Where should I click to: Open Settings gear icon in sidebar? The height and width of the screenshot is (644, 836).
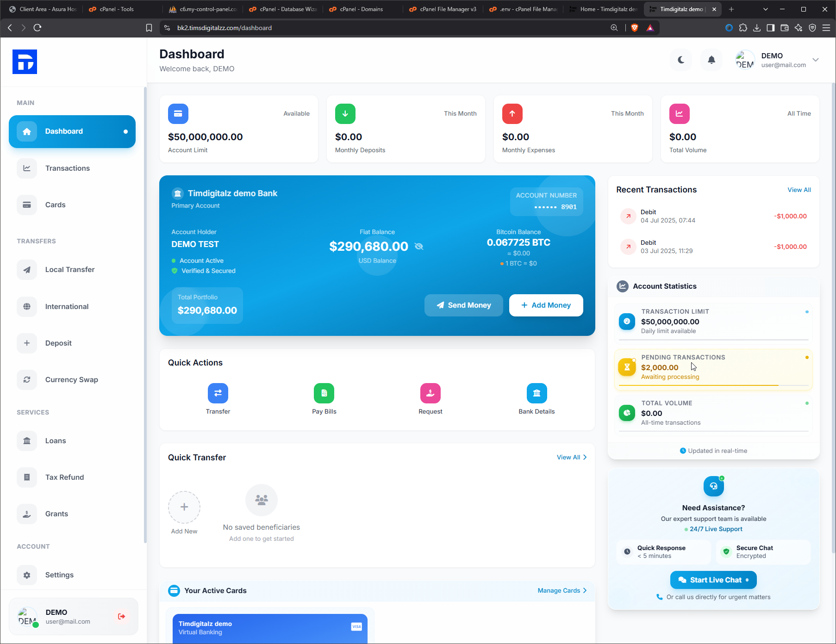27,575
